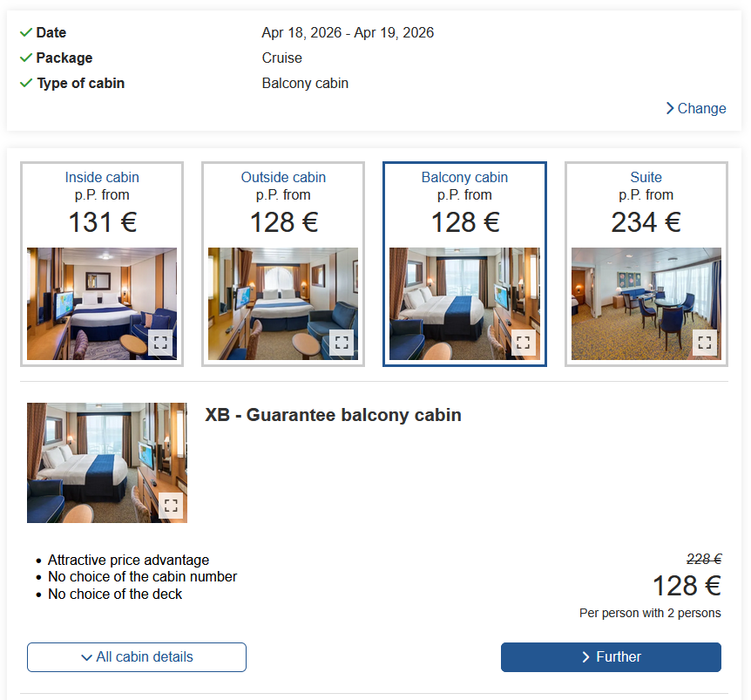The width and height of the screenshot is (751, 700).
Task: Click the Change chevron link
Action: (695, 109)
